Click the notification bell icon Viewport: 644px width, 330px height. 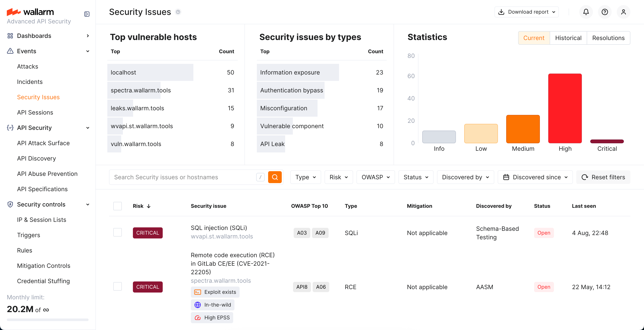[x=586, y=12]
